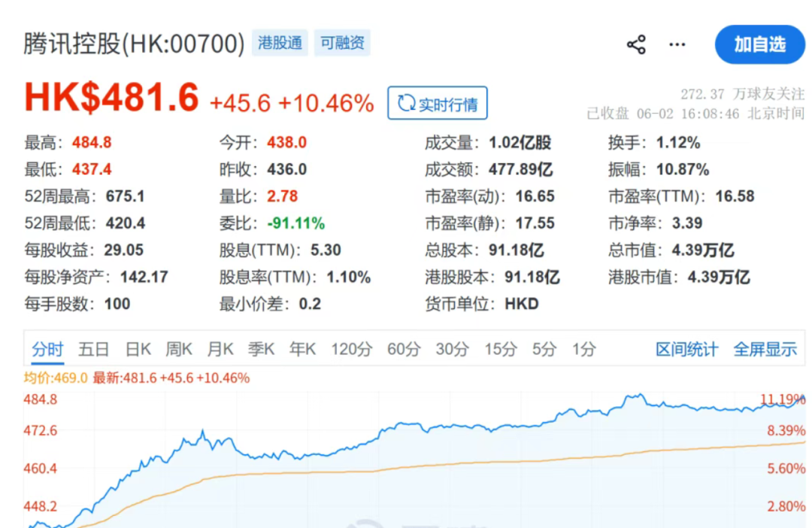The width and height of the screenshot is (812, 528).
Task: Click the 52周最低 value 420.4
Action: 126,223
